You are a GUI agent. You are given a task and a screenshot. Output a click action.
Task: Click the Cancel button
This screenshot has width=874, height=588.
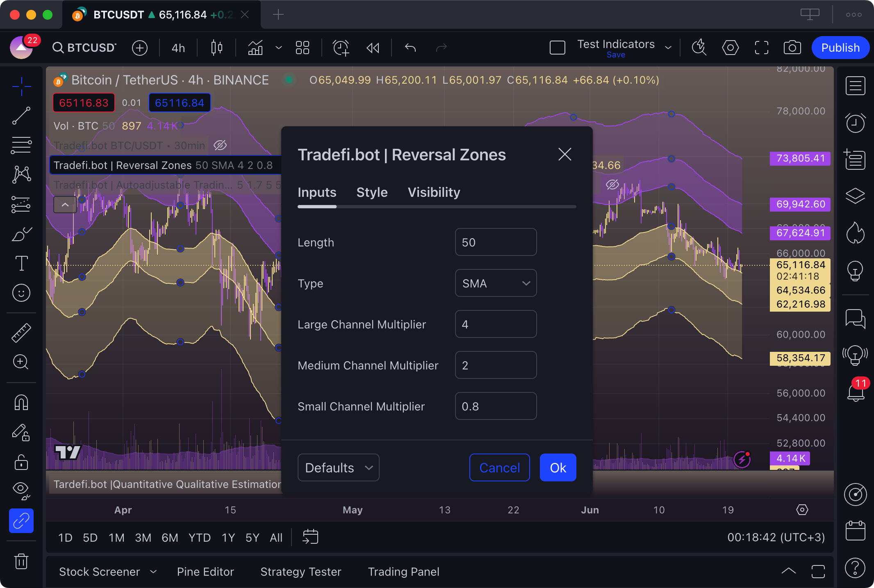point(499,467)
